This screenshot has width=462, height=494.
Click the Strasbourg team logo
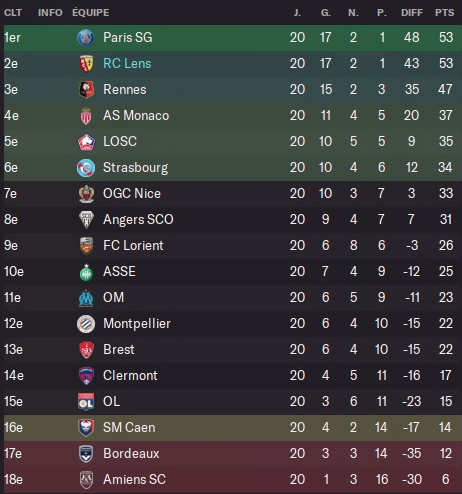click(x=86, y=168)
